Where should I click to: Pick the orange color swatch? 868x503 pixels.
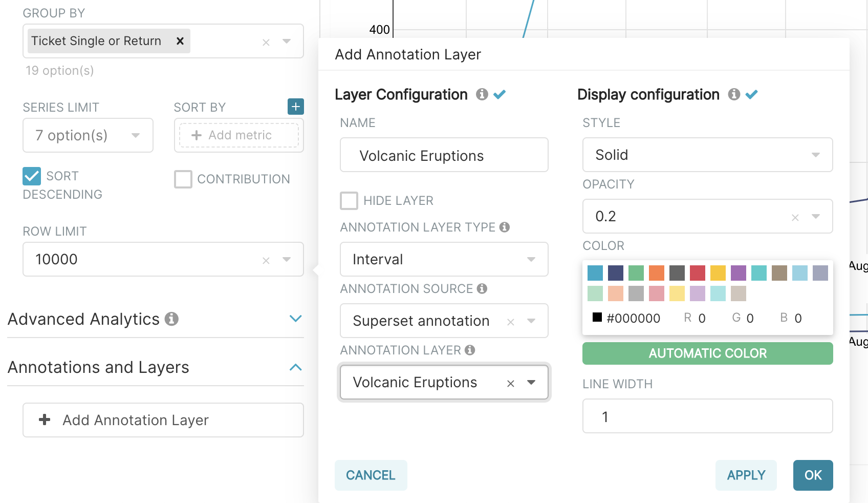656,273
